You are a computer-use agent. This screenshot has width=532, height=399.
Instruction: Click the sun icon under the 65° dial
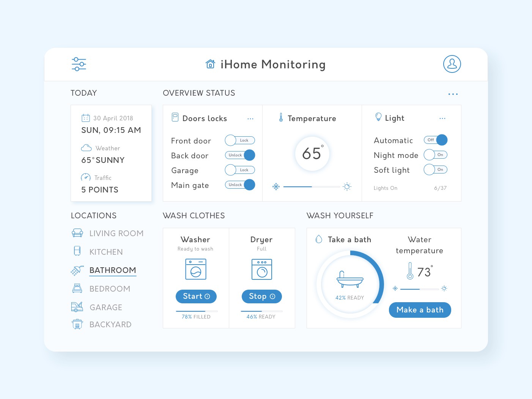[x=347, y=186]
